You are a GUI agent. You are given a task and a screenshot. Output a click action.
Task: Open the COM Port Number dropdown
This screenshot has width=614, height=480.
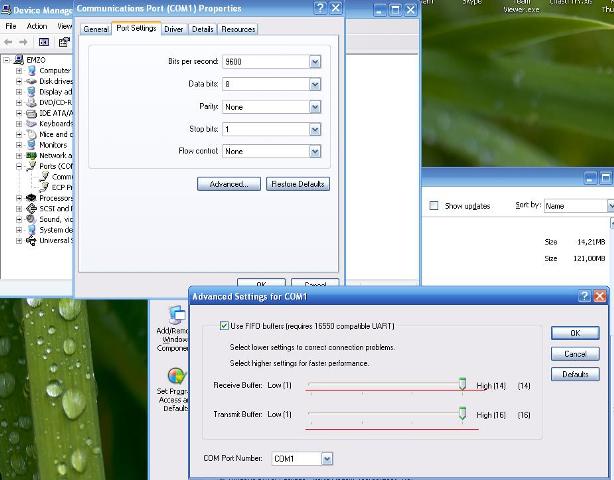(x=327, y=459)
